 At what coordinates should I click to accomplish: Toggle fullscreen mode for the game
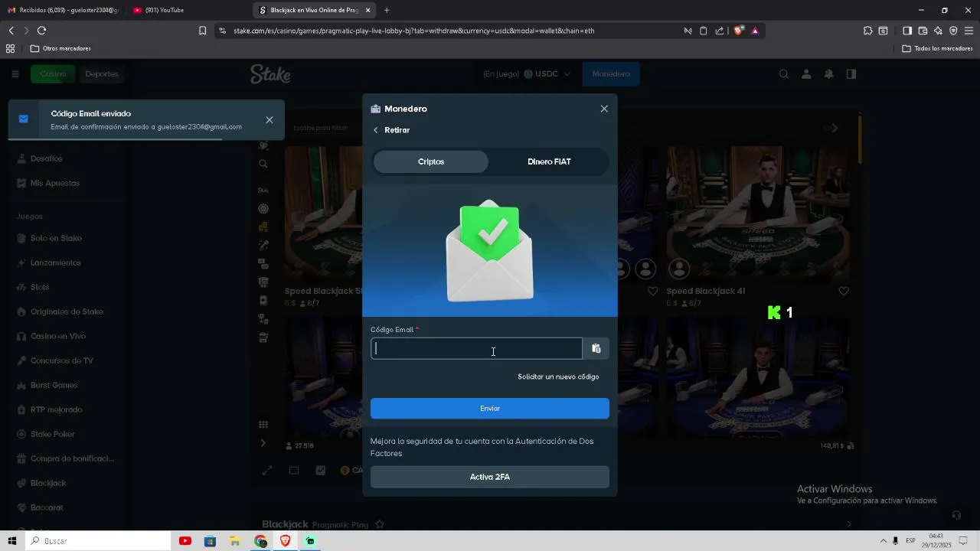pyautogui.click(x=267, y=471)
